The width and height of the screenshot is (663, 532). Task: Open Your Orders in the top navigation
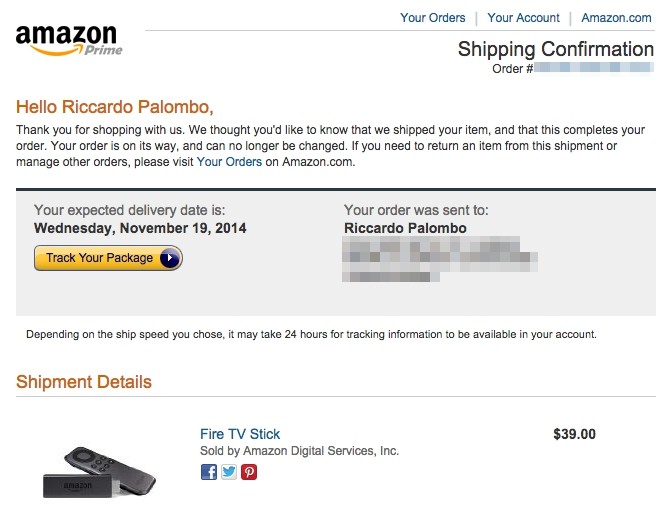click(433, 18)
